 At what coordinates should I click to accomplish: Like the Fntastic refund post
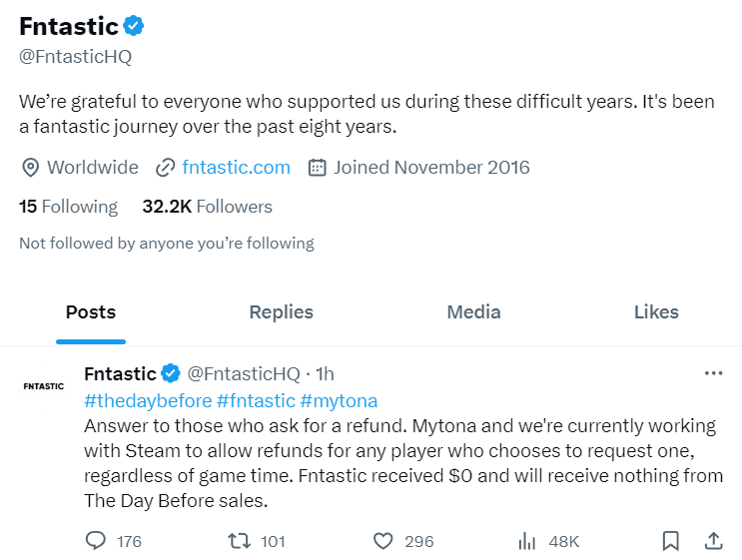click(382, 541)
